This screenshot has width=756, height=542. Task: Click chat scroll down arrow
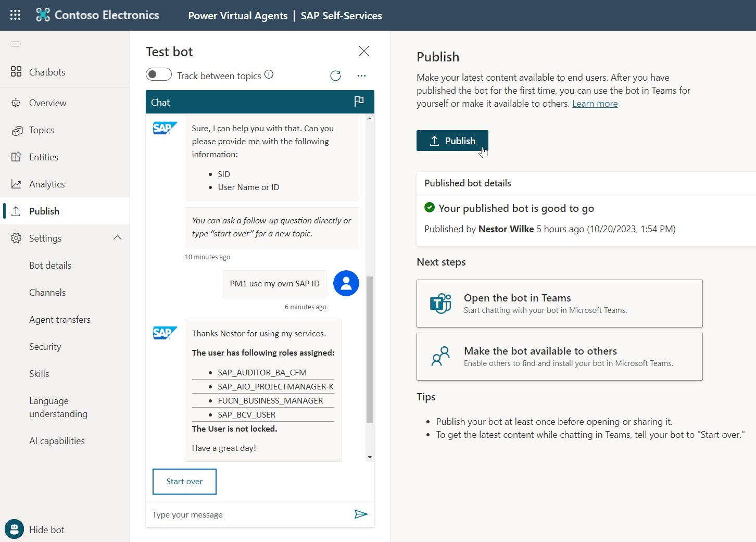click(370, 457)
